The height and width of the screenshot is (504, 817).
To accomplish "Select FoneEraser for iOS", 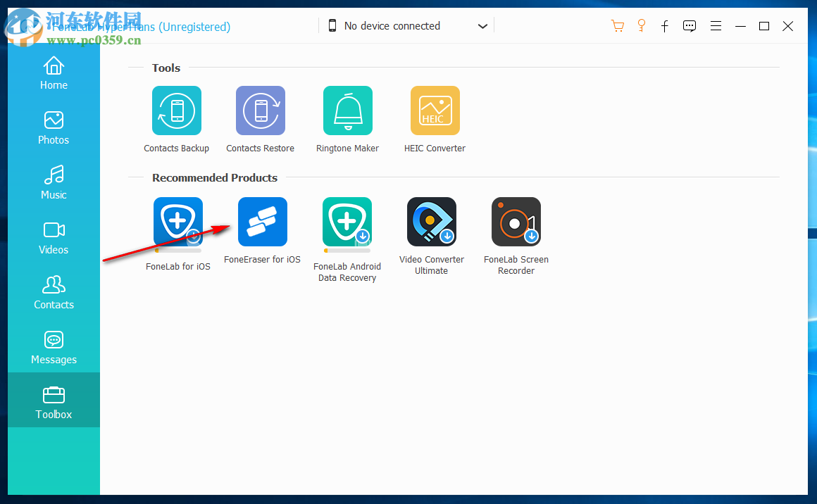I will [262, 222].
